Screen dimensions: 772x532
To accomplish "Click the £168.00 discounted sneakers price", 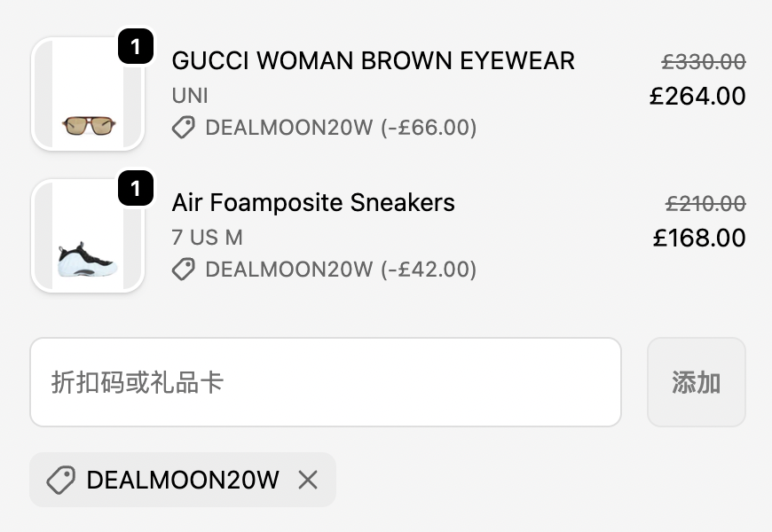I will [699, 238].
